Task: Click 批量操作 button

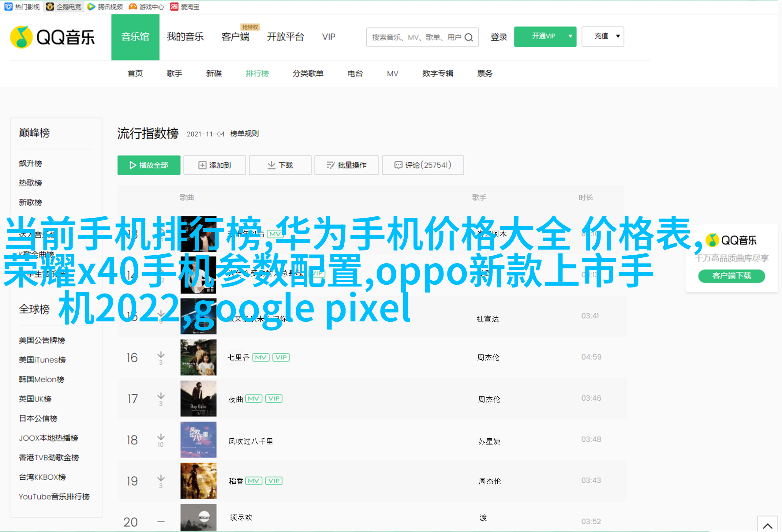Action: pos(346,165)
